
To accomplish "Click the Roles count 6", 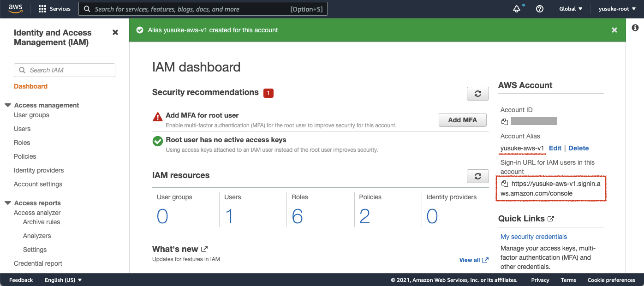I will [x=298, y=216].
